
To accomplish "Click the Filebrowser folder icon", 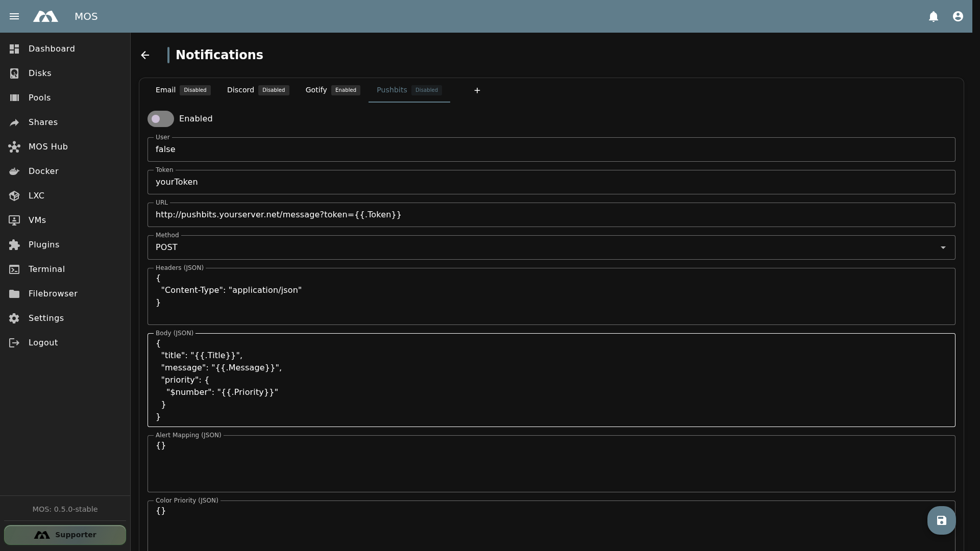I will coord(14,294).
